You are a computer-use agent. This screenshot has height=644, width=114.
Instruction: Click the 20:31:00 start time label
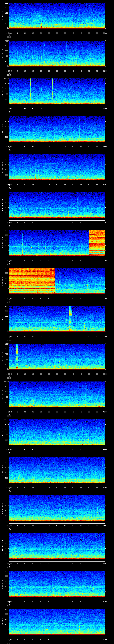pyautogui.click(x=9, y=109)
